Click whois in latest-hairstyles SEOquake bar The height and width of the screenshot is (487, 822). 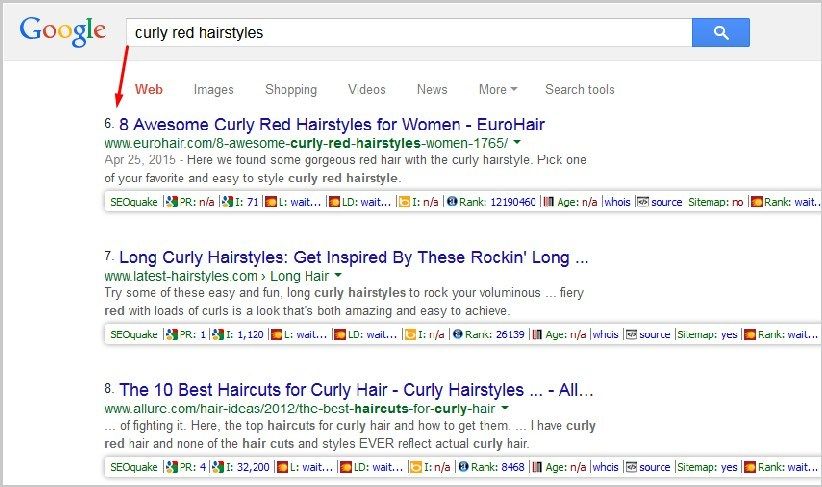tap(605, 334)
